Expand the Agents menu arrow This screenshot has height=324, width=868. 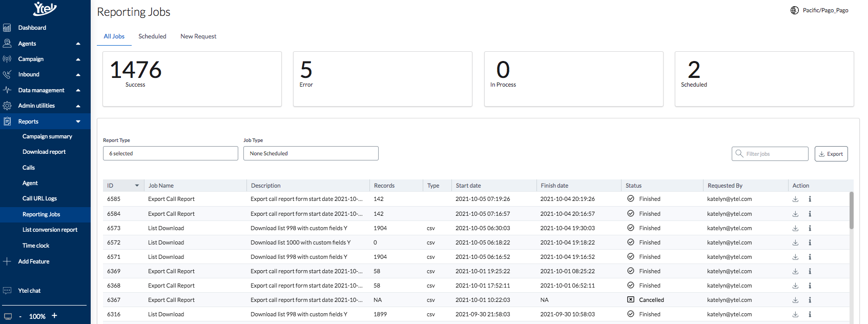78,44
